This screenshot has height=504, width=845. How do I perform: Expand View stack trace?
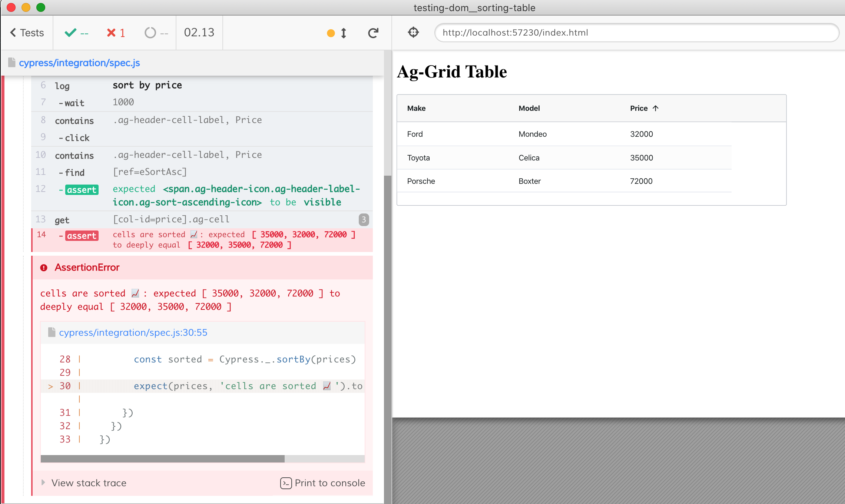(89, 483)
